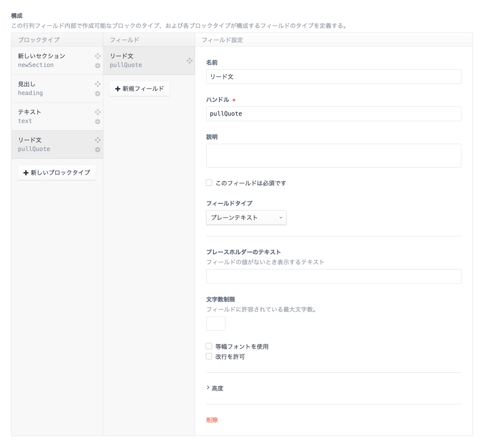Click the move handle icon for 新しいセクション

tap(97, 56)
